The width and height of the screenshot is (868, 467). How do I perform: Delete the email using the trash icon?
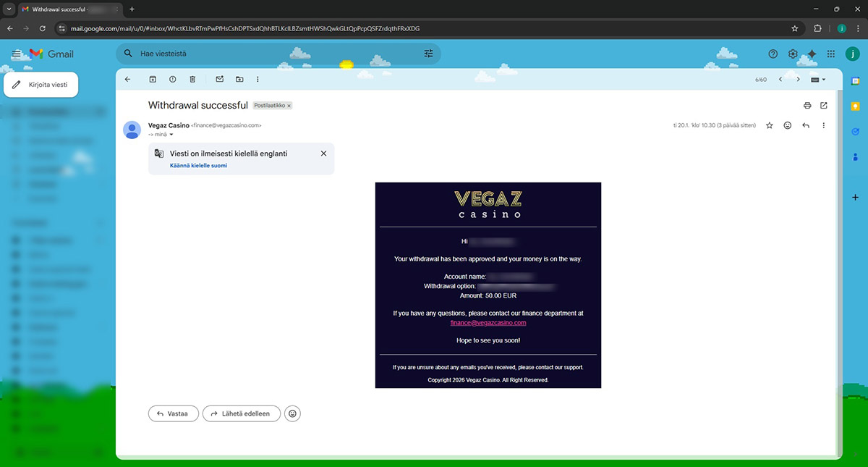click(x=192, y=79)
